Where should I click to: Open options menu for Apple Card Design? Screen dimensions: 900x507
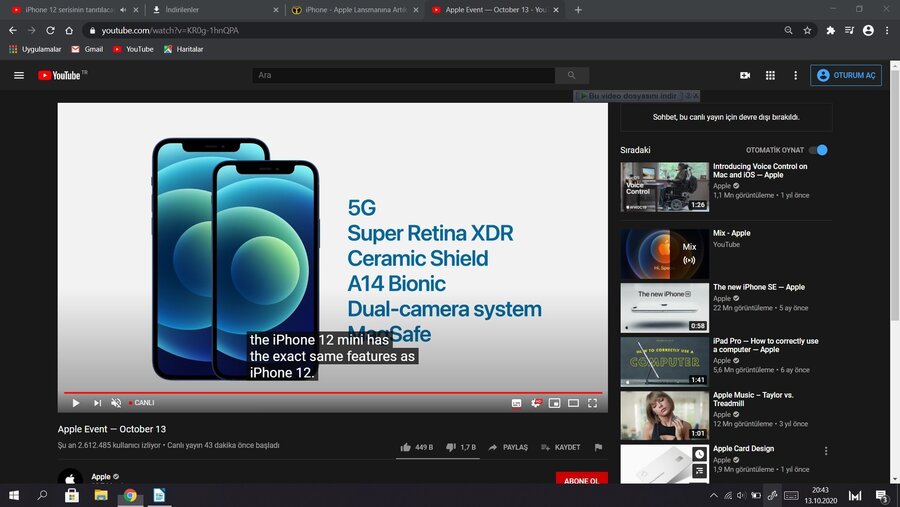pos(826,451)
